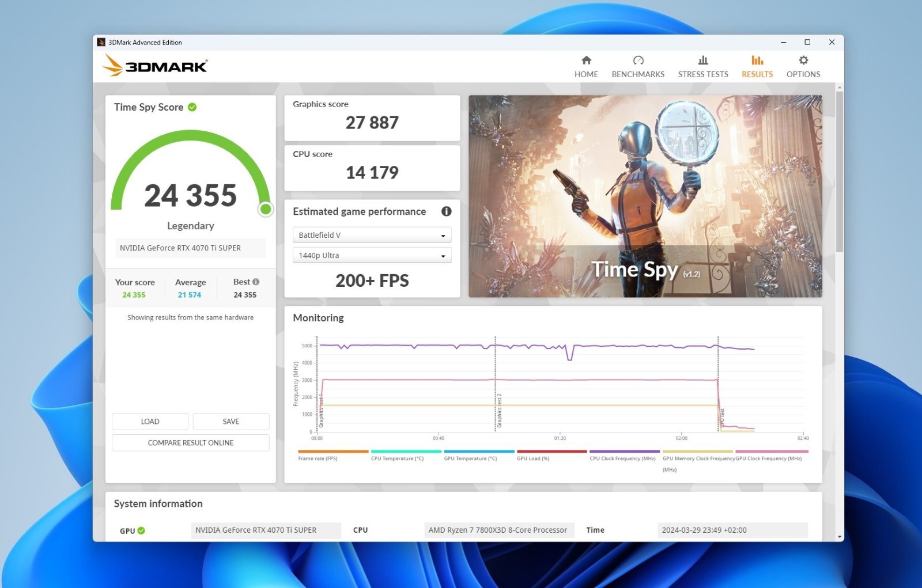922x588 pixels.
Task: Click the Best score value 24 355
Action: pyautogui.click(x=245, y=295)
